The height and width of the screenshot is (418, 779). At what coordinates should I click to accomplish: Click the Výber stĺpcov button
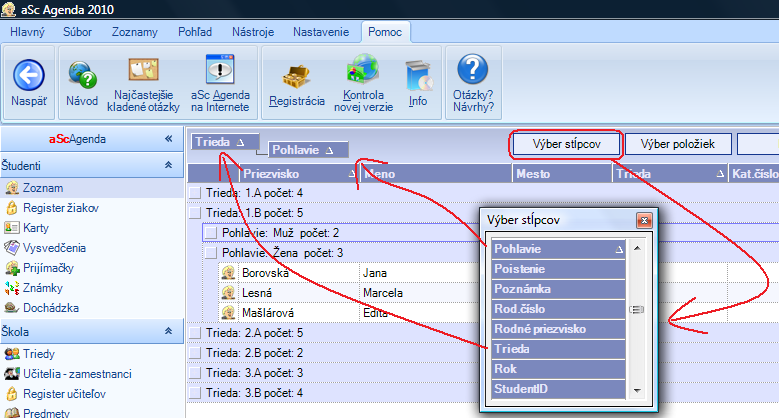click(x=567, y=144)
